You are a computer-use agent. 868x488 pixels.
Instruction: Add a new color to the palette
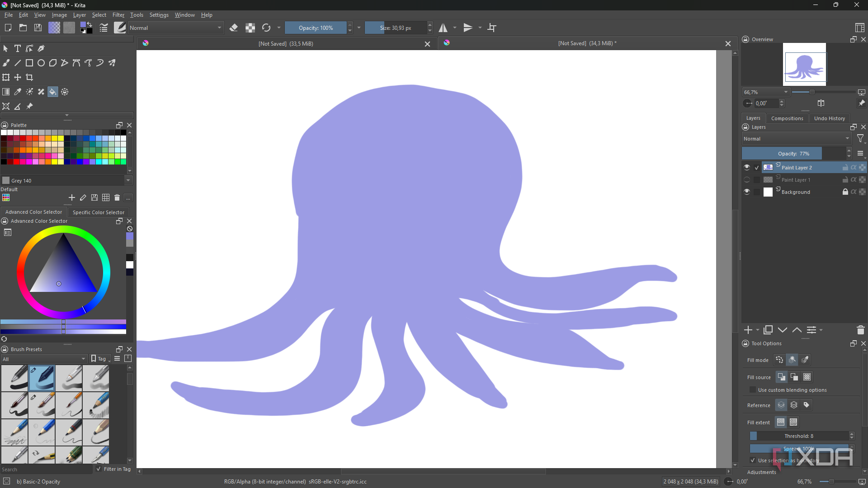(71, 197)
